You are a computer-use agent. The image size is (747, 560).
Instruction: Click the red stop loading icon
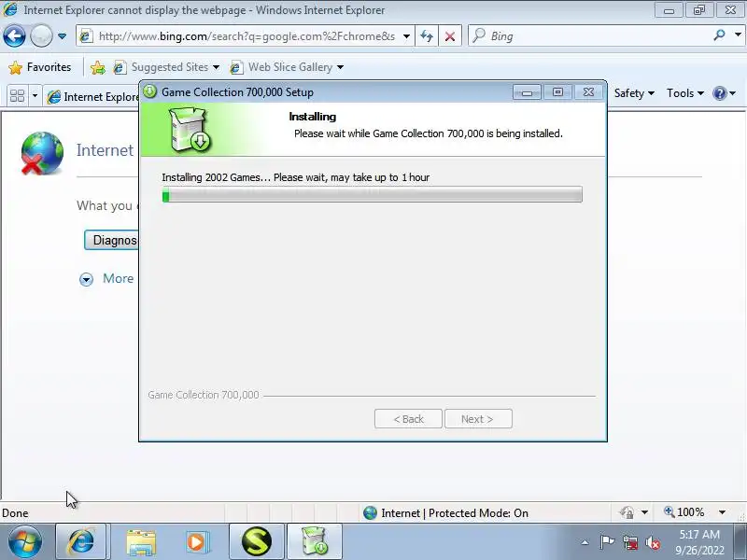[449, 36]
